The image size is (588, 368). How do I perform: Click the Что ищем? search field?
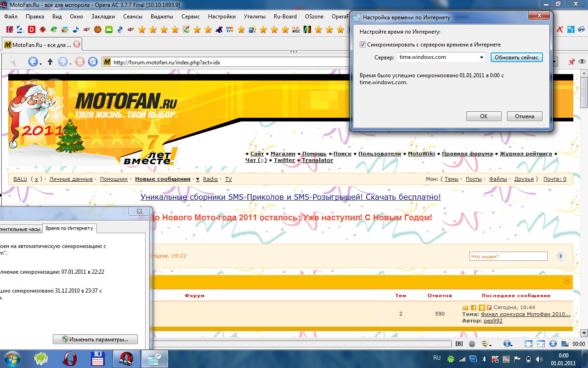509,256
